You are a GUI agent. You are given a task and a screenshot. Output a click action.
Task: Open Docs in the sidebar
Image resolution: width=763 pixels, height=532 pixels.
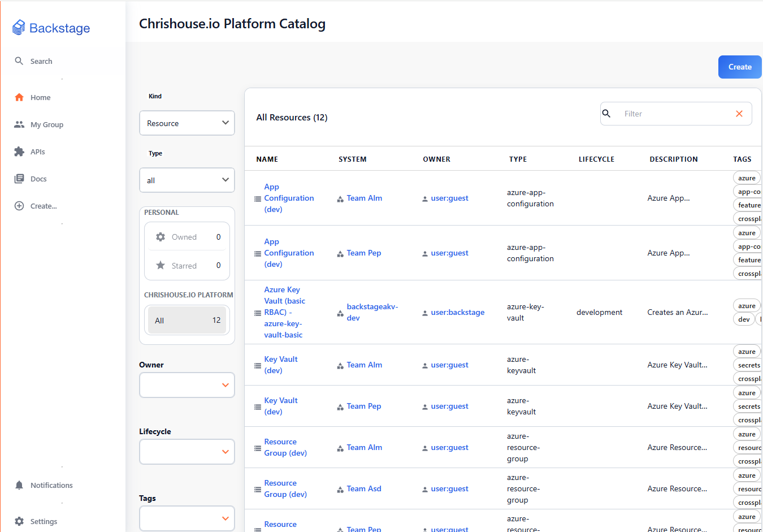[38, 179]
